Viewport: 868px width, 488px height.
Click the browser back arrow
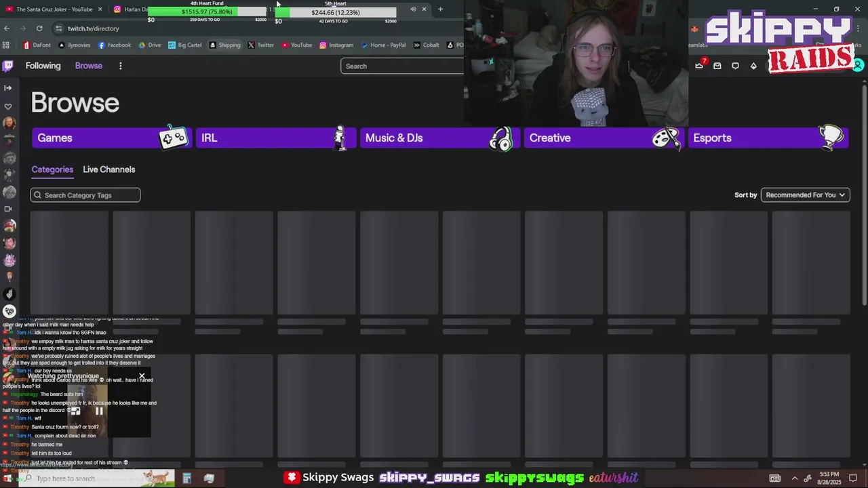point(7,28)
